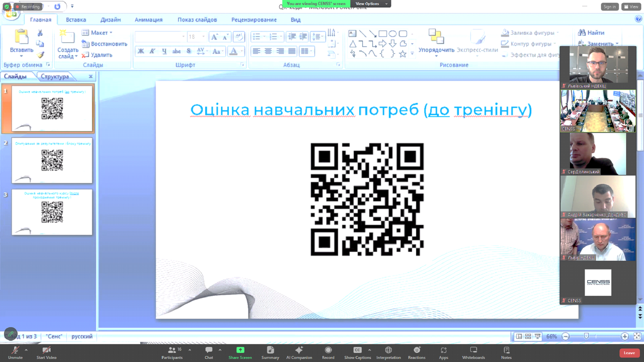Toggle underline (Ч) formatting
This screenshot has height=362, width=644.
[164, 51]
